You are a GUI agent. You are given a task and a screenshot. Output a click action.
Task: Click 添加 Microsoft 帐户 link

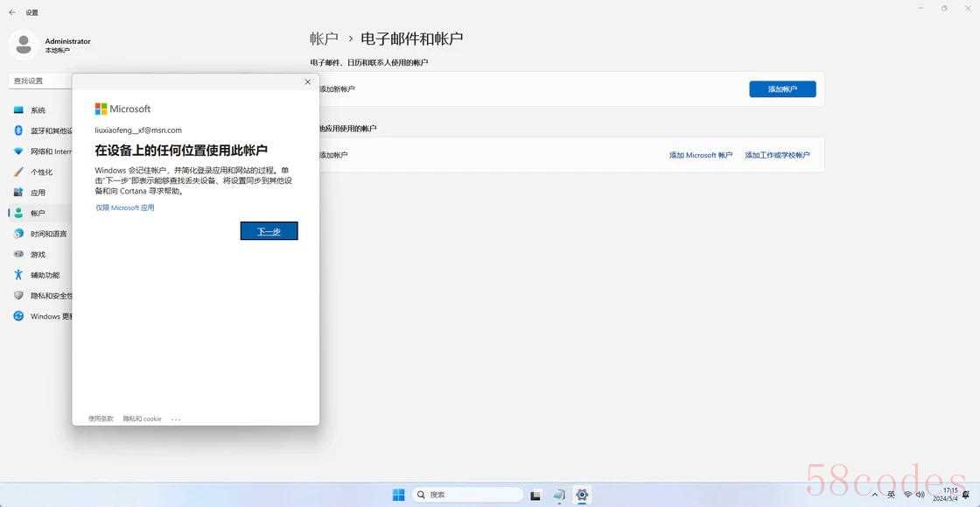click(x=700, y=155)
